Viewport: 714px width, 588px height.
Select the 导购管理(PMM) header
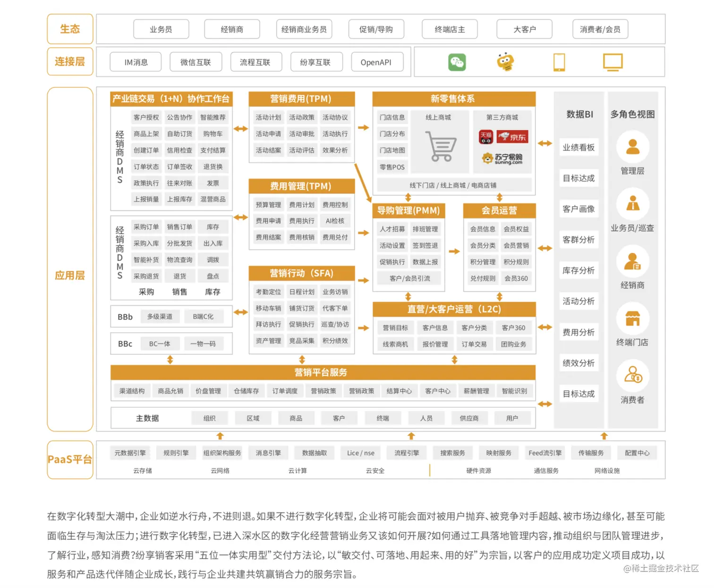click(409, 210)
